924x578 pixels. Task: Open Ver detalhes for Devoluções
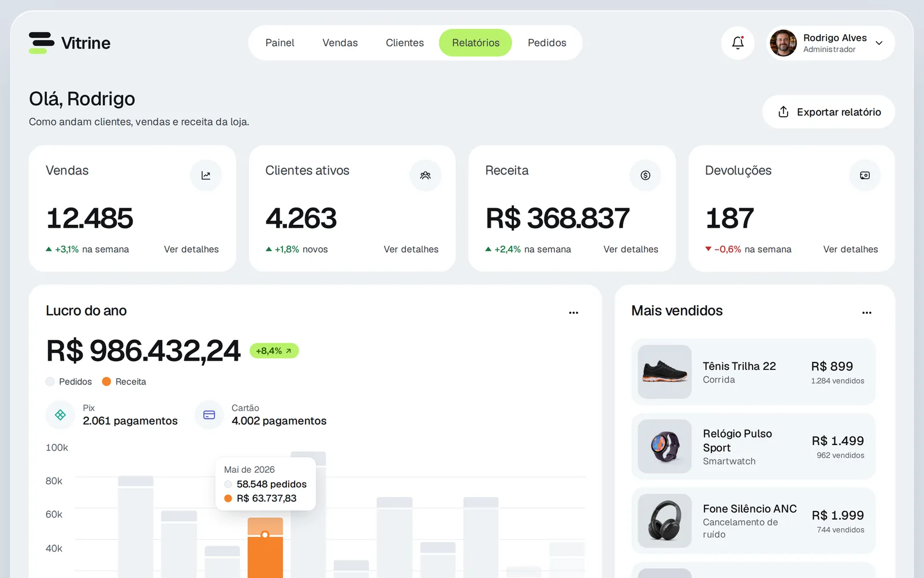tap(851, 249)
